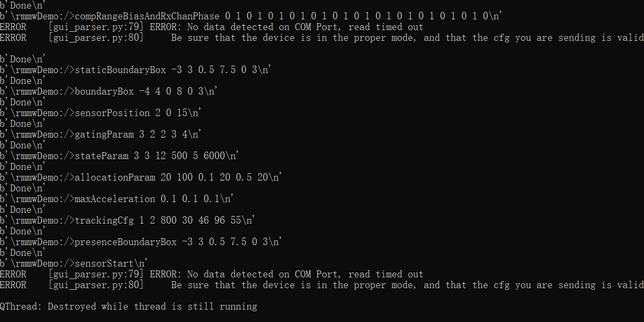Screen dimensions: 644x322
Task: Click the first gui_parser.py:79 error reference
Action: coord(96,27)
